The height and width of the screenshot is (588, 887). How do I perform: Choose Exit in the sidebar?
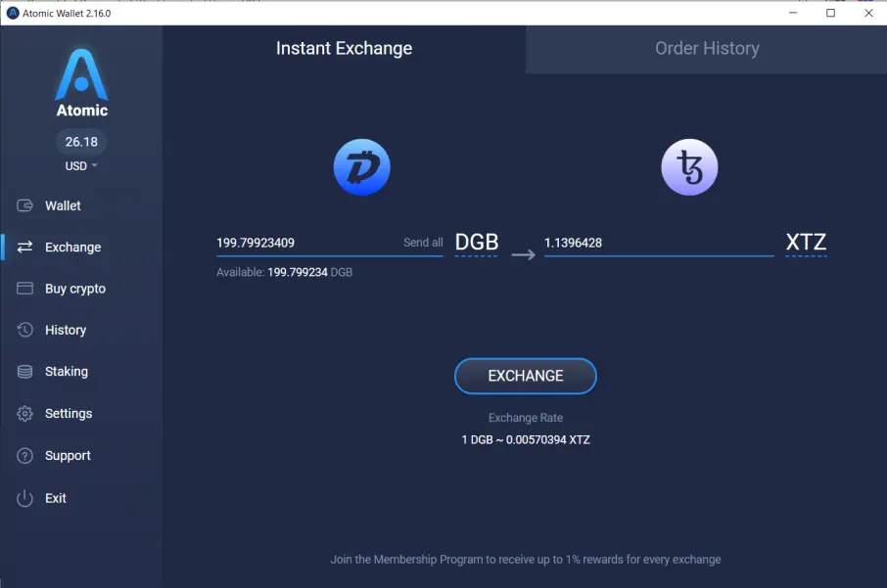(56, 498)
